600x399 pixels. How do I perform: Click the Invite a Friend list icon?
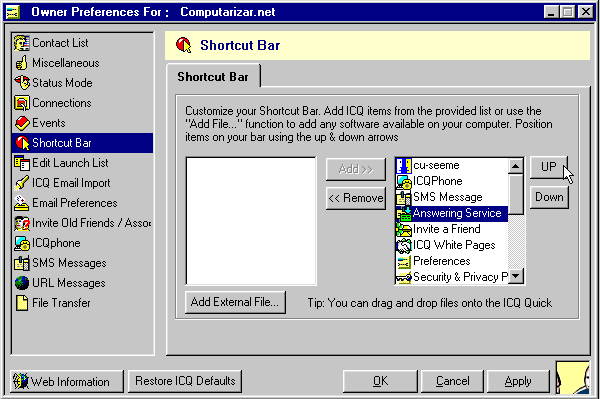404,229
